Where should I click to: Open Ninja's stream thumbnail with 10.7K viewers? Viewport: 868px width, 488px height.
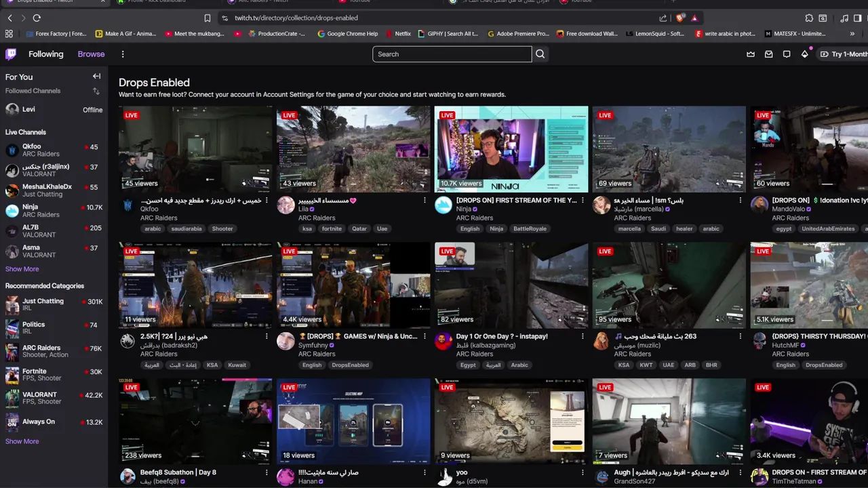point(511,149)
